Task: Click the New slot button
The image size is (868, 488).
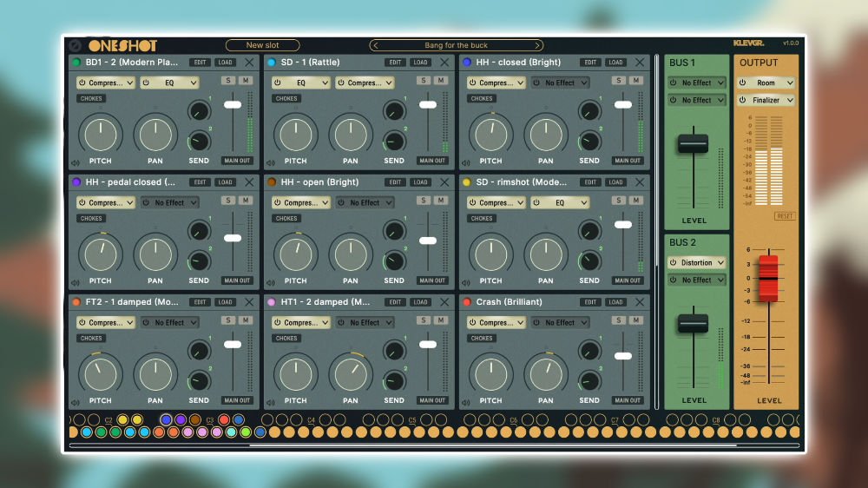Action: [x=262, y=45]
